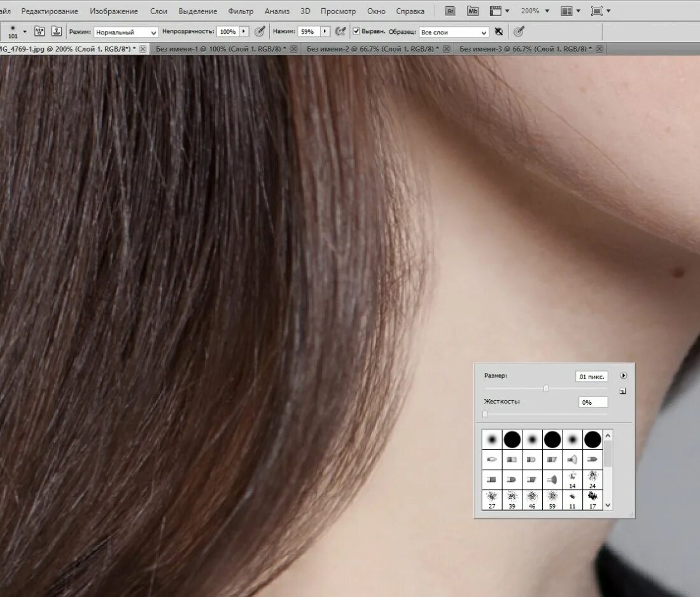
Task: Toggle ignore adjustment layers icon
Action: [x=499, y=32]
